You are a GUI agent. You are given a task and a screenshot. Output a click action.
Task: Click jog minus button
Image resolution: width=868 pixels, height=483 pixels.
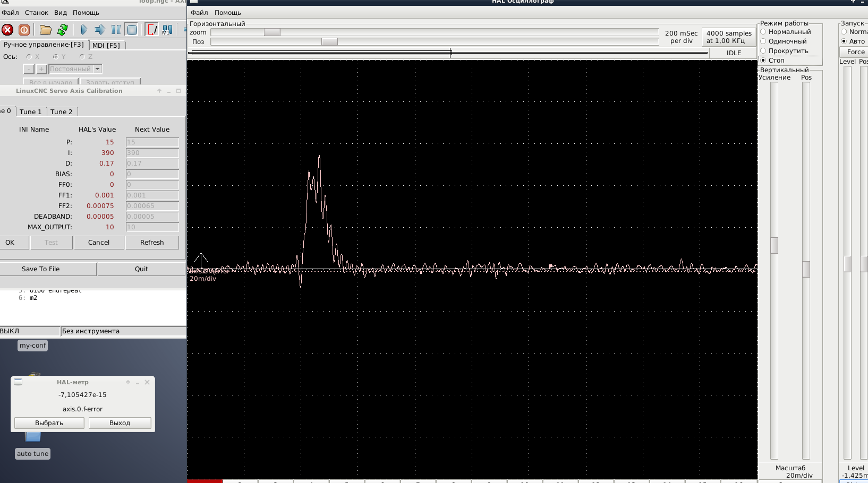(x=29, y=69)
